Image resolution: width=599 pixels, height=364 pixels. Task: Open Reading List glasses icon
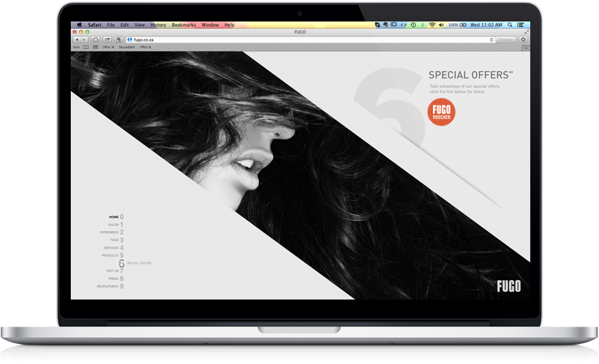click(x=76, y=47)
